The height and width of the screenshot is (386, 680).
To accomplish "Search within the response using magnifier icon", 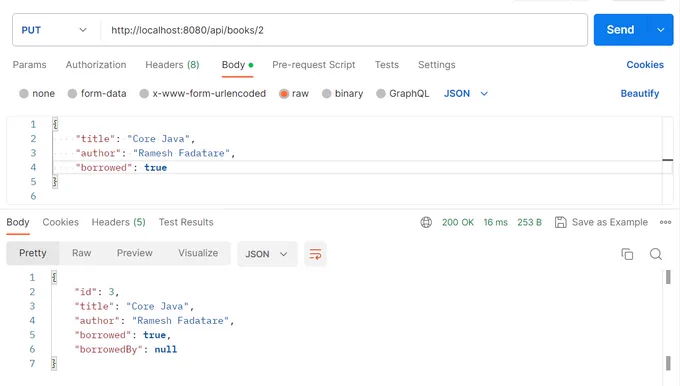I will [x=656, y=254].
